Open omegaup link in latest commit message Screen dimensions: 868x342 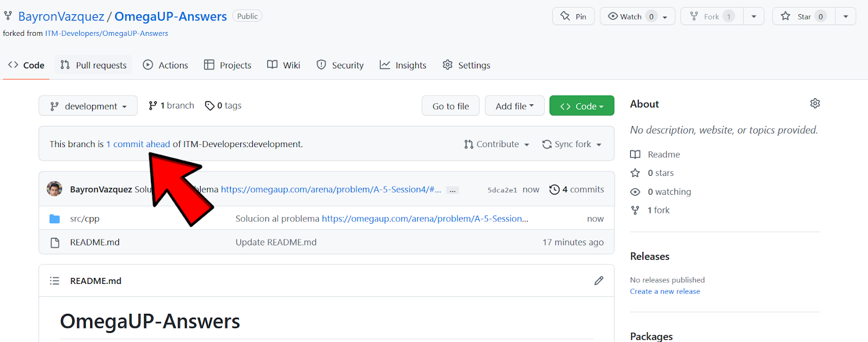331,189
